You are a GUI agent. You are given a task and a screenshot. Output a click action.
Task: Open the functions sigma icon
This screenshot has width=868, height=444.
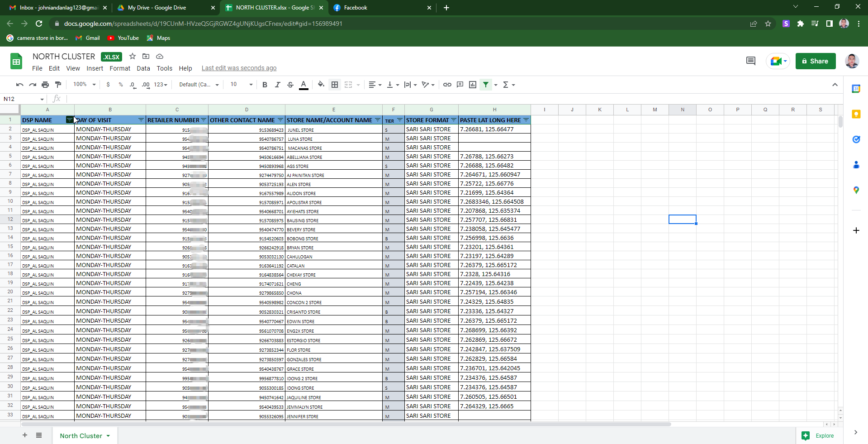[x=506, y=85]
